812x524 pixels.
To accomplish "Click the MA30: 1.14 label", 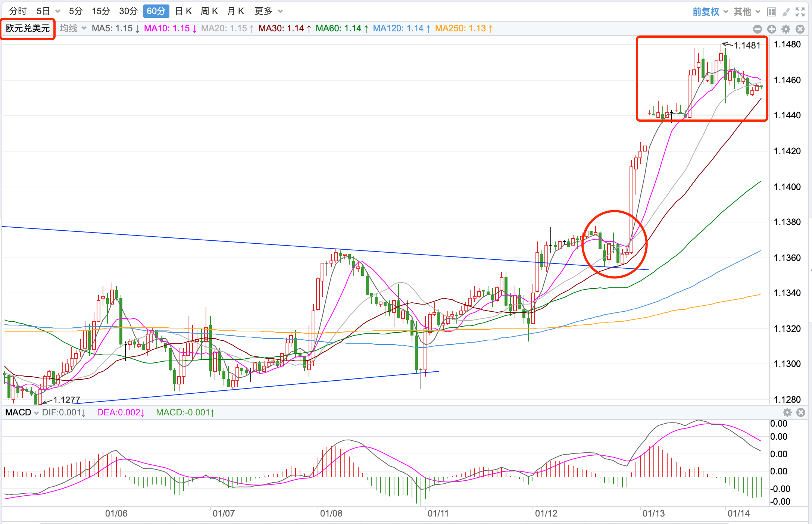I will 285,28.
